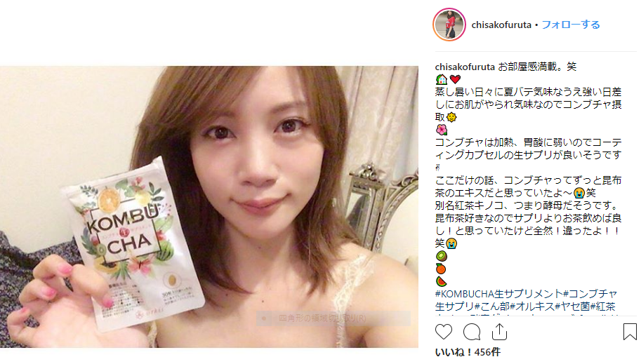Screen dimensions: 641x364
Task: Open the #オルキス hashtag
Action: tap(532, 306)
